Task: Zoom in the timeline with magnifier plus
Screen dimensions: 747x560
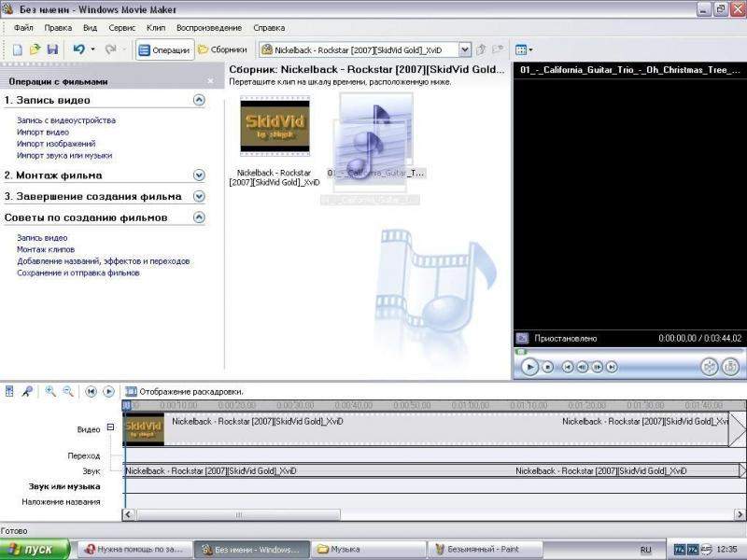Action: 50,392
